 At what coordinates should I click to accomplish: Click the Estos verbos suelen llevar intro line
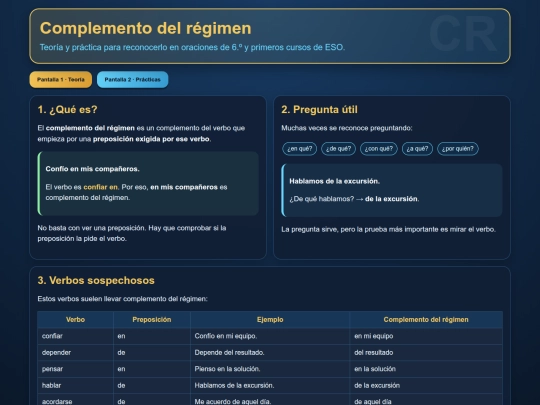[123, 299]
